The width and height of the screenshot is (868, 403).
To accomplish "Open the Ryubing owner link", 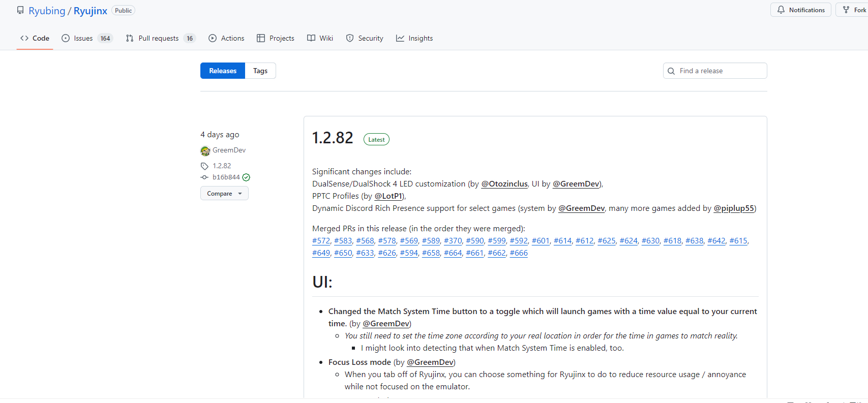I will [x=47, y=11].
